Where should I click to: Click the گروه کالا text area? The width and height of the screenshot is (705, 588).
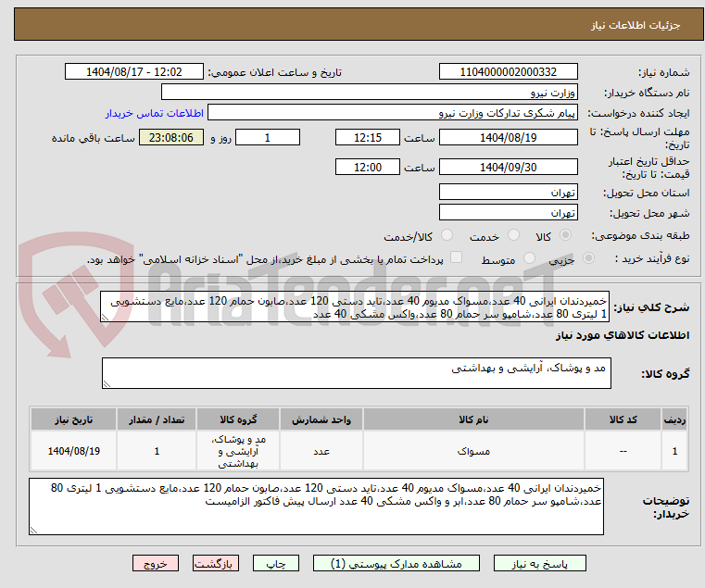356,373
